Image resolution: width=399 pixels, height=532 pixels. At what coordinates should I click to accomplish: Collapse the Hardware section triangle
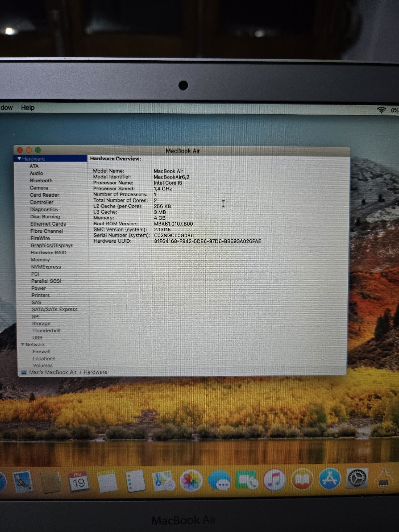[x=19, y=159]
